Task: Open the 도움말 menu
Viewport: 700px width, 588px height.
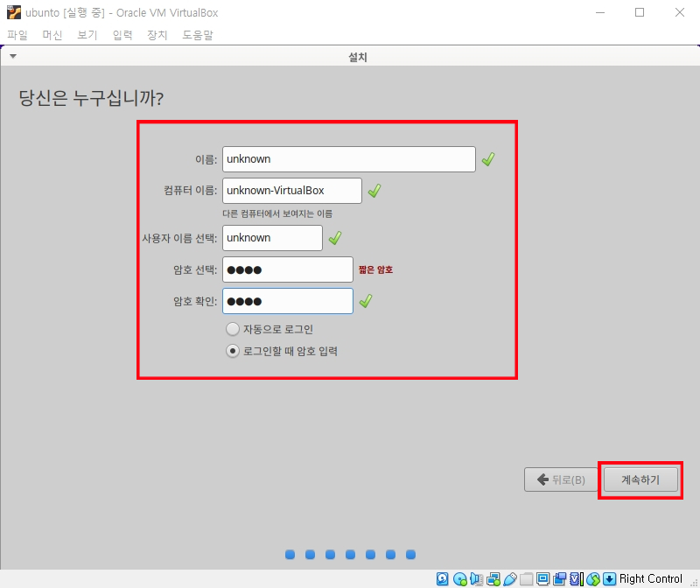Action: pyautogui.click(x=198, y=35)
